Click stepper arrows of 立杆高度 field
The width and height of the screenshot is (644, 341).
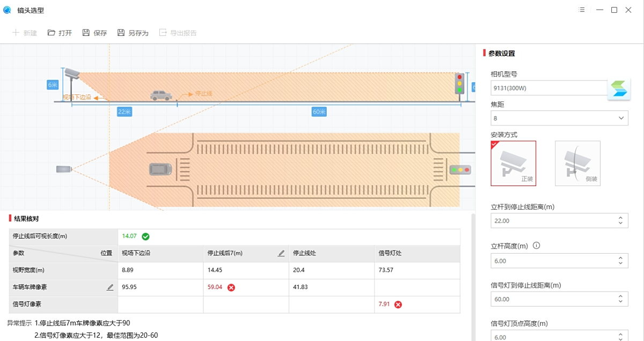coord(620,261)
